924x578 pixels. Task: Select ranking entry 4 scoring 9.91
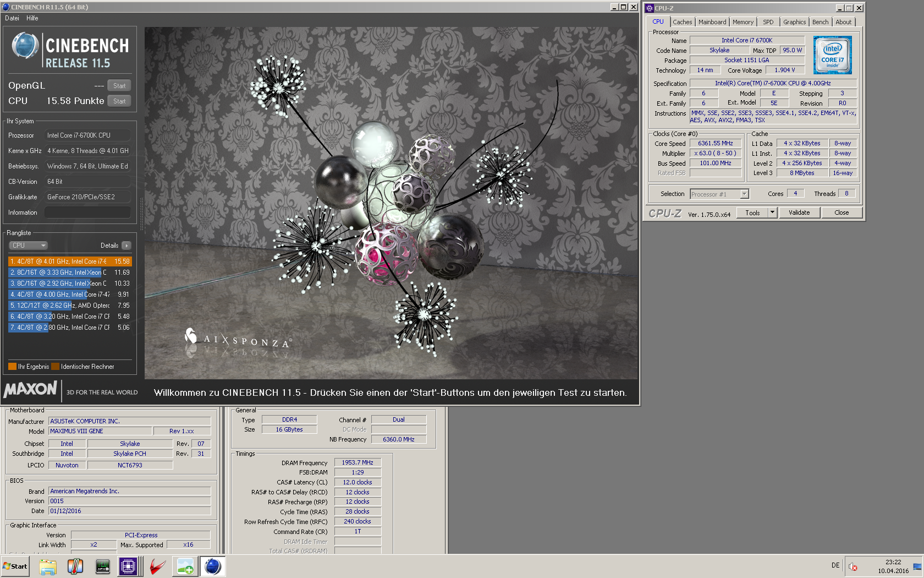tap(70, 295)
